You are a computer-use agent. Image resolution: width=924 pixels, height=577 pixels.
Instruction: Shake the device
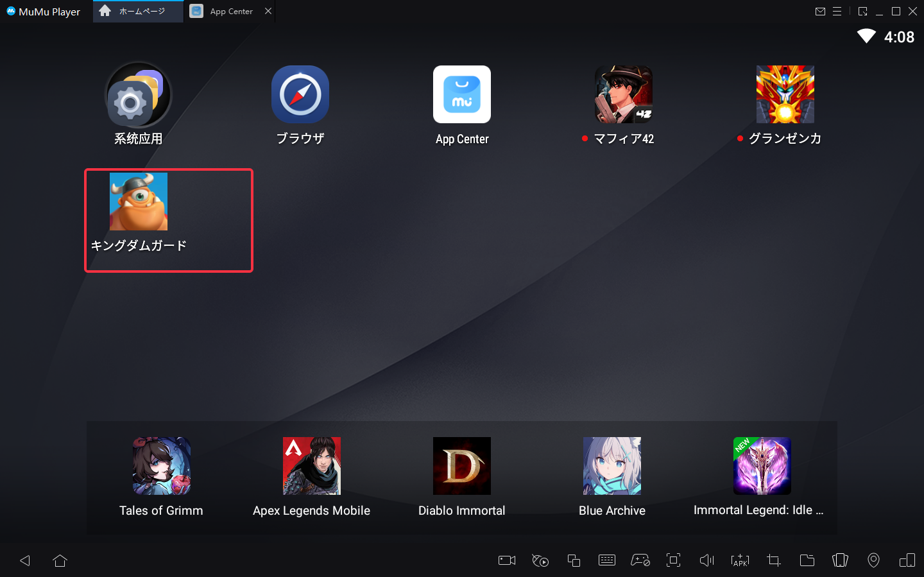coord(841,560)
